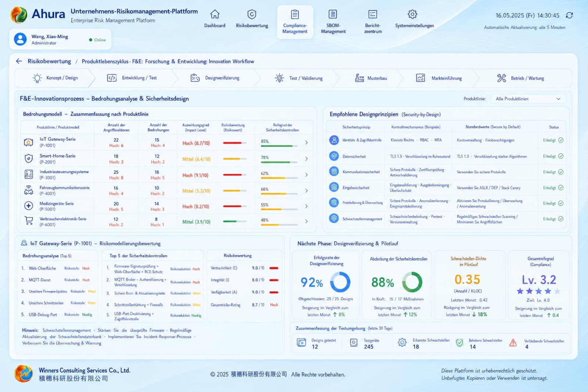The width and height of the screenshot is (588, 392).
Task: Select the Entwicklung / Test phase
Action: pos(132,78)
